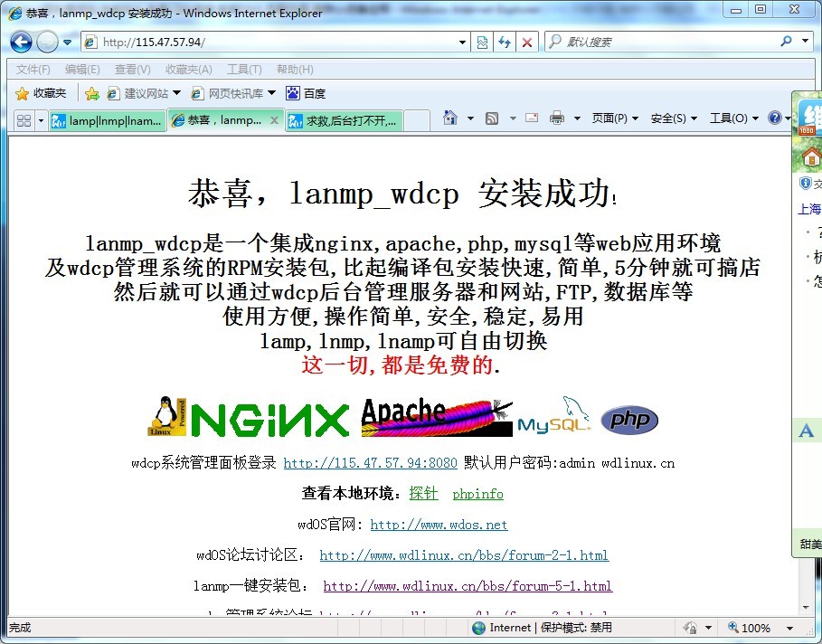This screenshot has height=644, width=822.
Task: Open a new blank tab button
Action: pos(417,120)
